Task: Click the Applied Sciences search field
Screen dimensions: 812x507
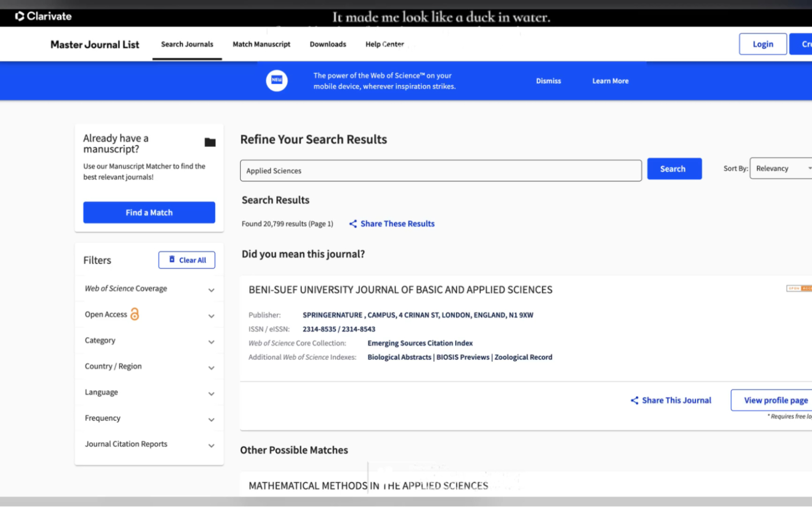Action: point(441,171)
